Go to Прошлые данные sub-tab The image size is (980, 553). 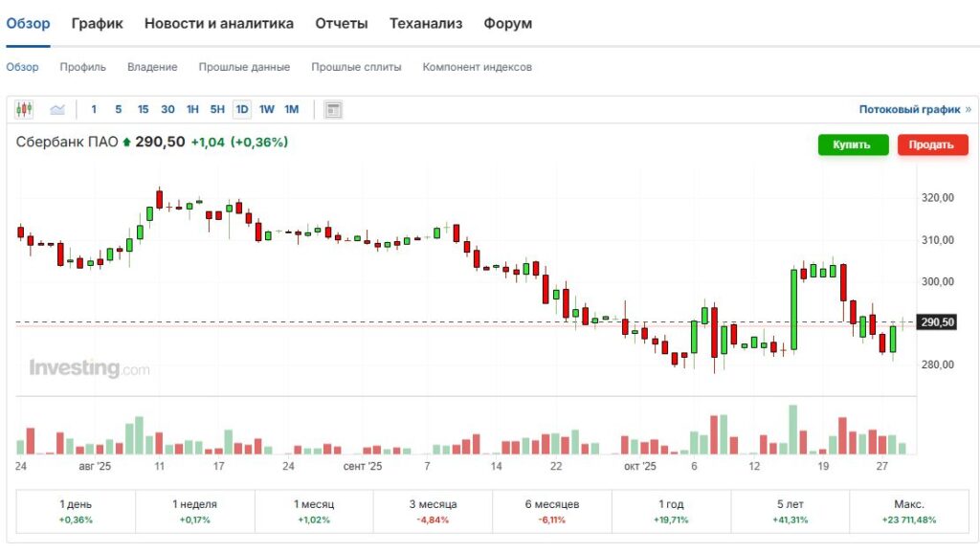click(x=244, y=67)
